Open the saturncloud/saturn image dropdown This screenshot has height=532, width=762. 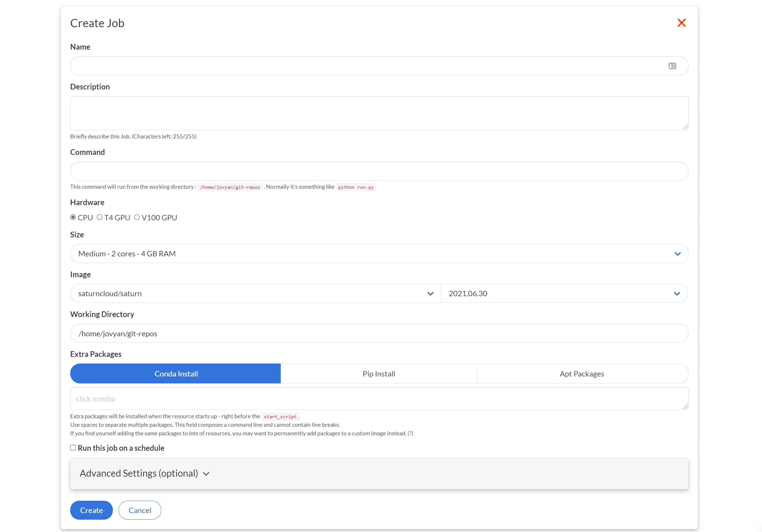click(x=255, y=294)
